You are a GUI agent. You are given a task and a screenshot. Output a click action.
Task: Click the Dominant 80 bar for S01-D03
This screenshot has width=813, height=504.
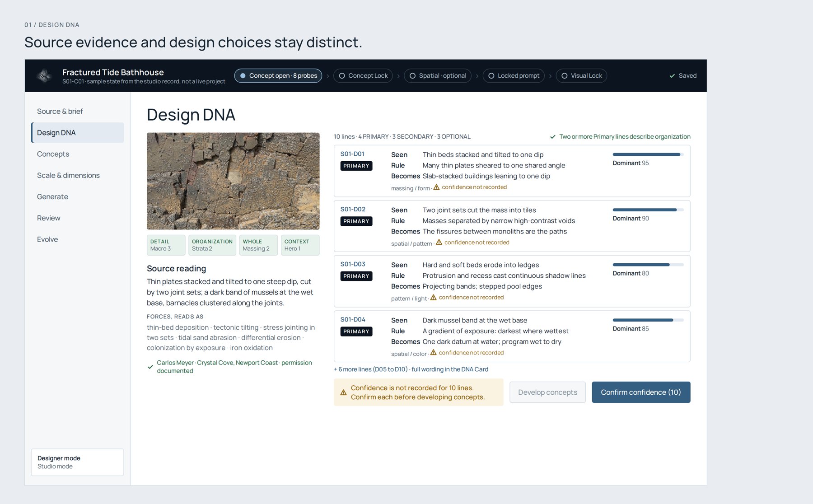point(648,265)
